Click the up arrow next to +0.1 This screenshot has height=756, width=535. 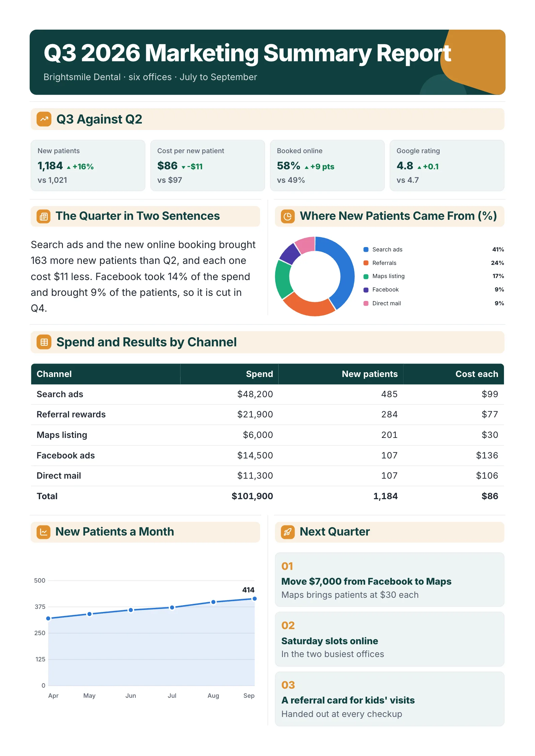419,167
